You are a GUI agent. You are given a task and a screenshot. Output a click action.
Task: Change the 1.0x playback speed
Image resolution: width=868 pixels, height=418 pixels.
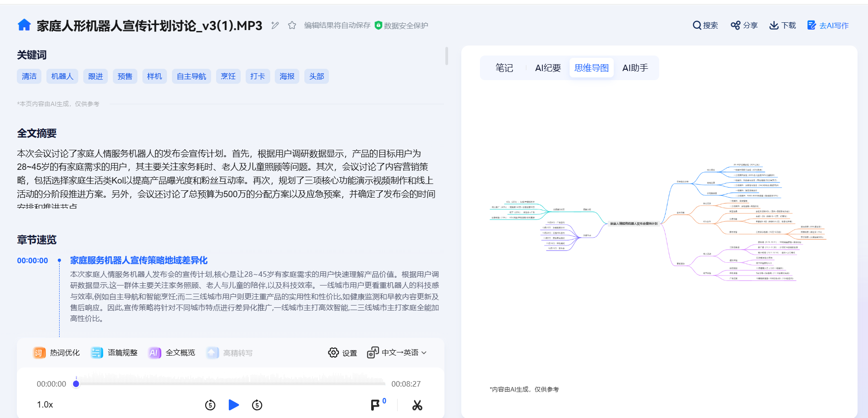pos(45,405)
